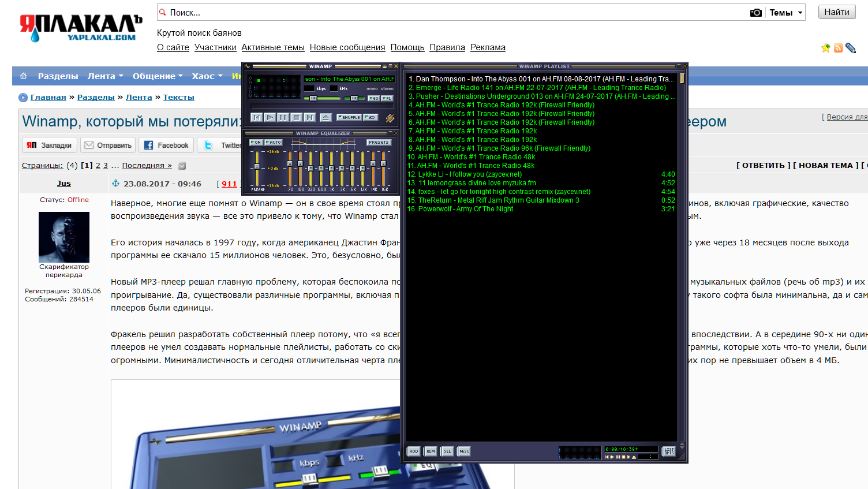Click the star favorites icon

826,48
